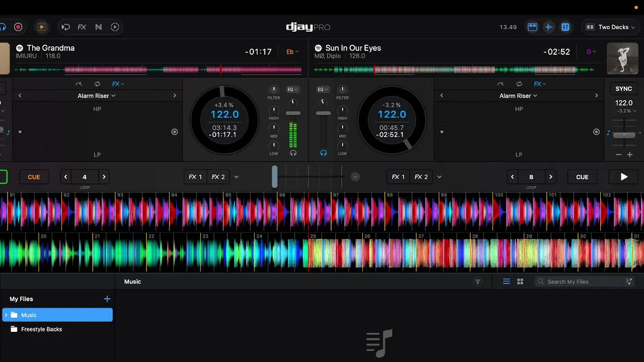The width and height of the screenshot is (644, 362).
Task: Click the curved arrow icon on right deck
Action: tap(500, 84)
